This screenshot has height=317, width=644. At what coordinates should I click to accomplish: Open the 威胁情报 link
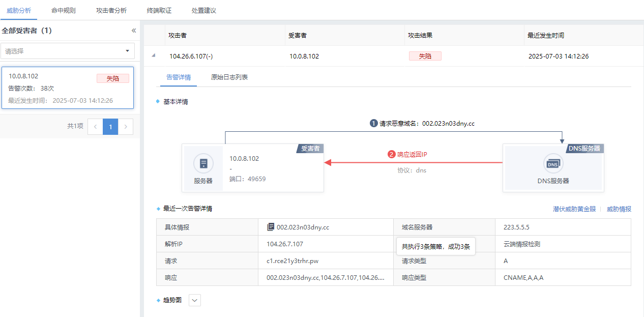click(x=619, y=209)
